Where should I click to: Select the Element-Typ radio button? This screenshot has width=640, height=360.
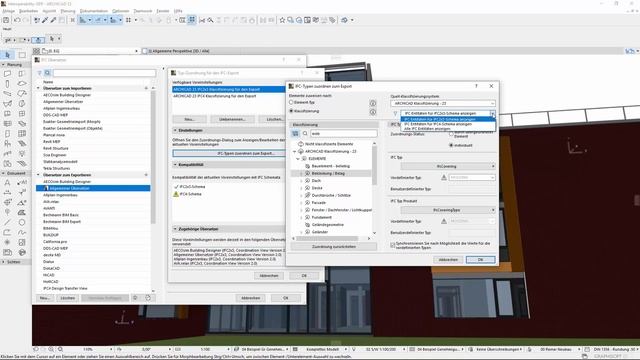(x=291, y=102)
